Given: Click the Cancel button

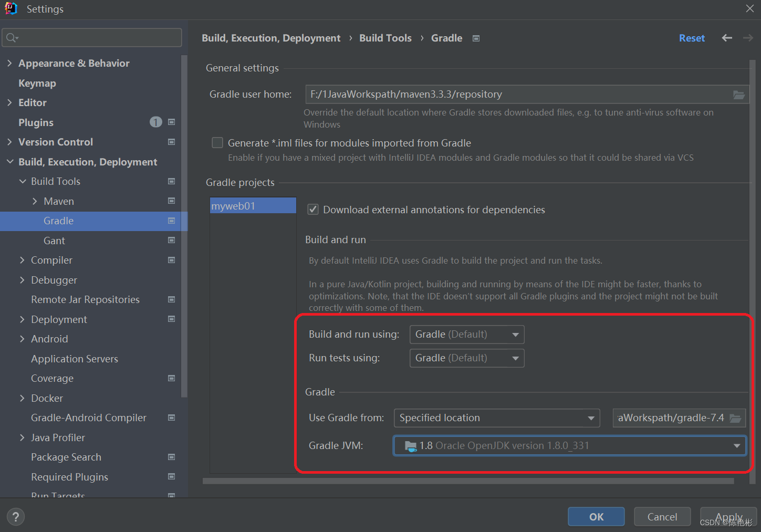Looking at the screenshot, I should (x=662, y=517).
